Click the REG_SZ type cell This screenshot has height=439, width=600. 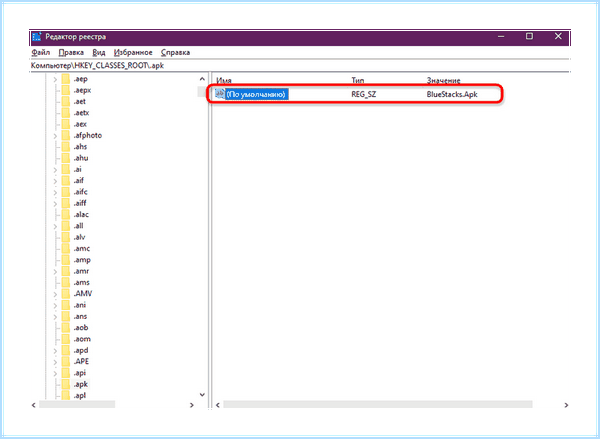[x=364, y=94]
